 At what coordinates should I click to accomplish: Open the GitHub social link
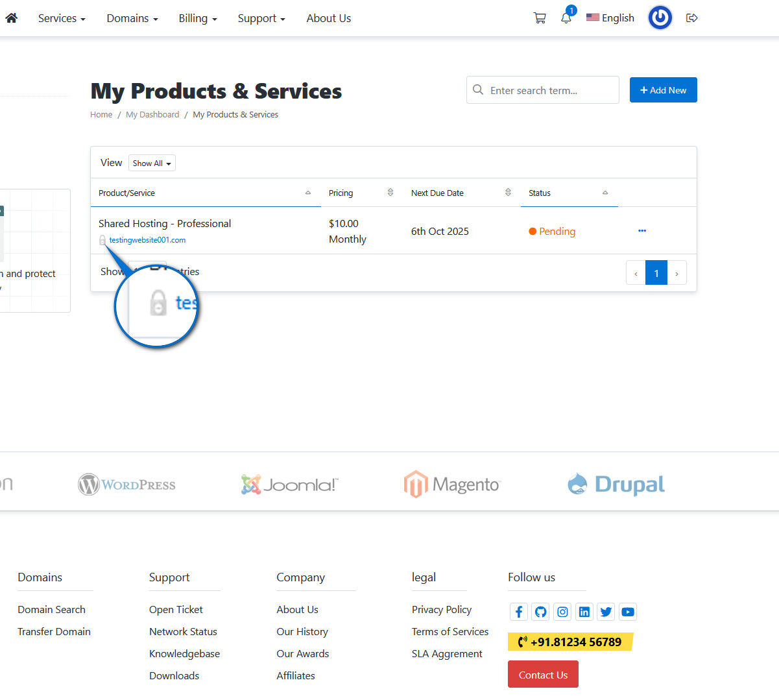point(541,612)
